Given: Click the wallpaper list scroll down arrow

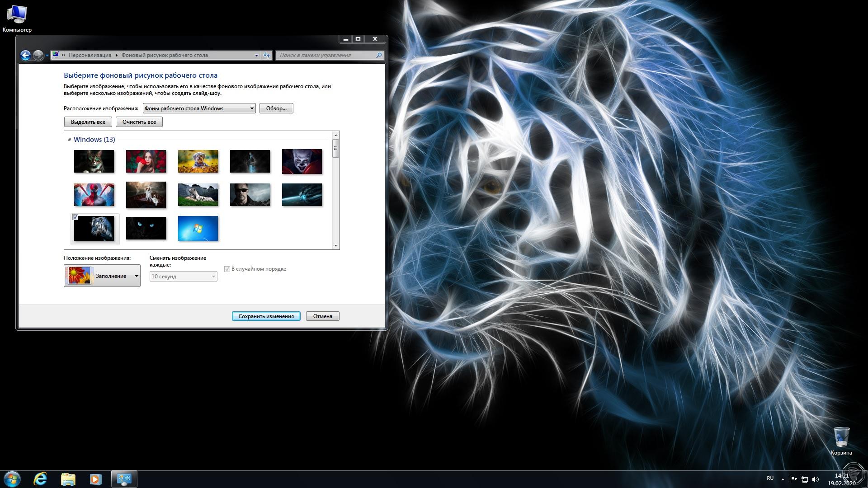Looking at the screenshot, I should (x=335, y=246).
